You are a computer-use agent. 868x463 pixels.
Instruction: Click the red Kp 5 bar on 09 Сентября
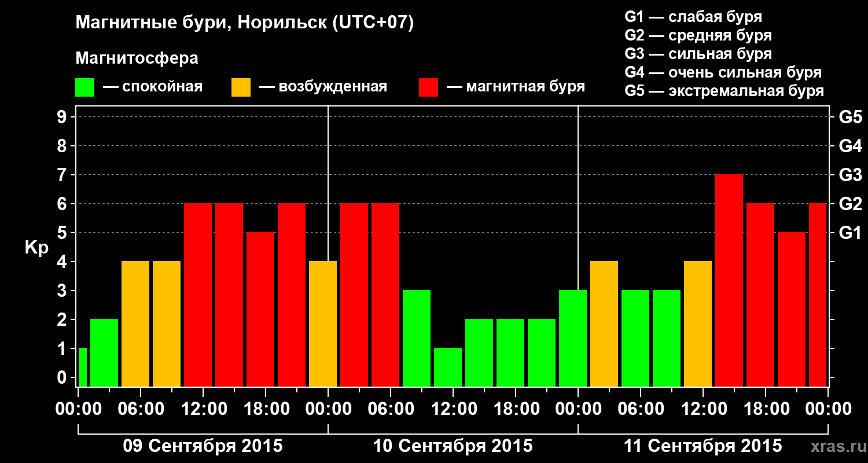260,309
